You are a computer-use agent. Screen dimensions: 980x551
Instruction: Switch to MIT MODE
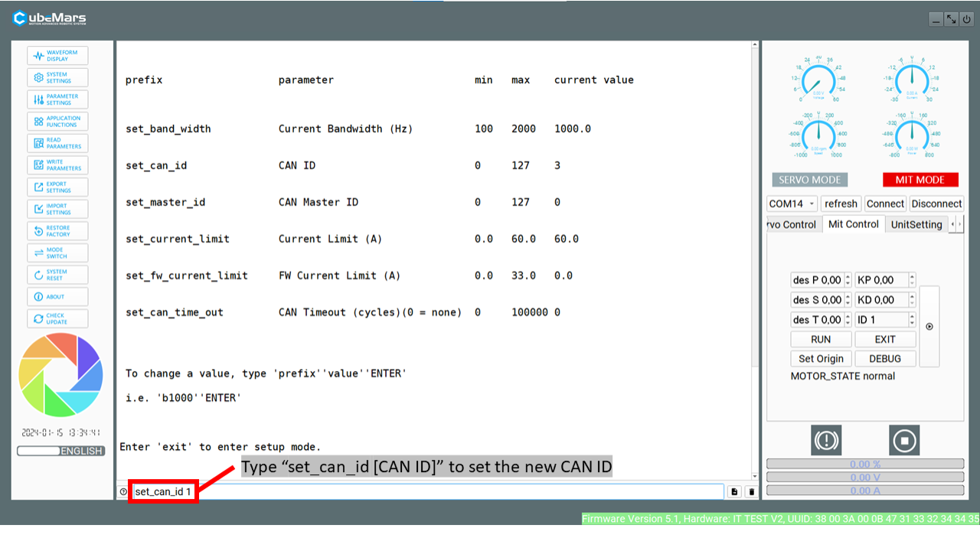point(920,180)
